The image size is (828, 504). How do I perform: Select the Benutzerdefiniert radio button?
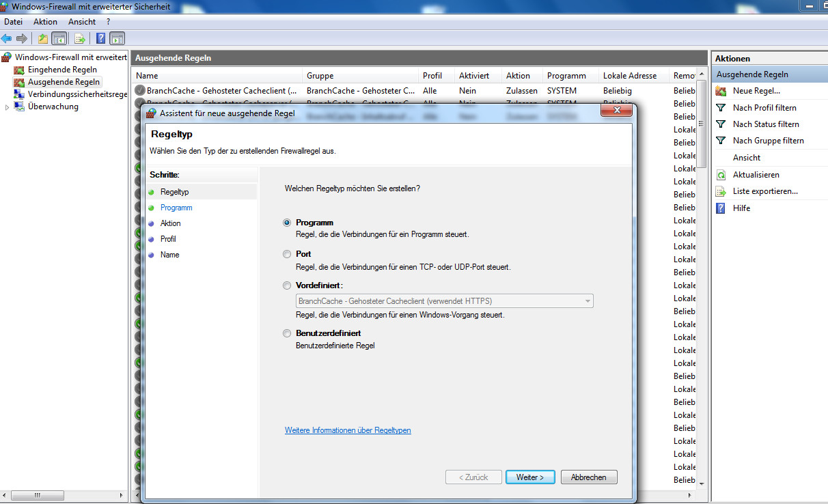click(287, 333)
